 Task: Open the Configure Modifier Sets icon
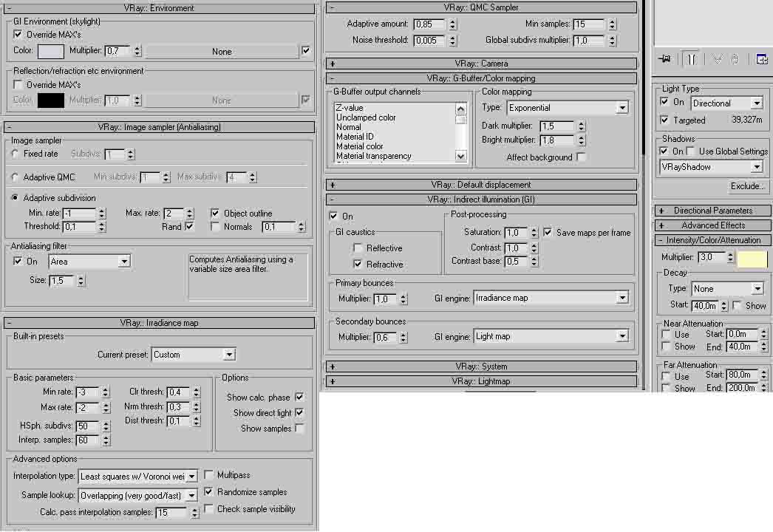pyautogui.click(x=762, y=59)
